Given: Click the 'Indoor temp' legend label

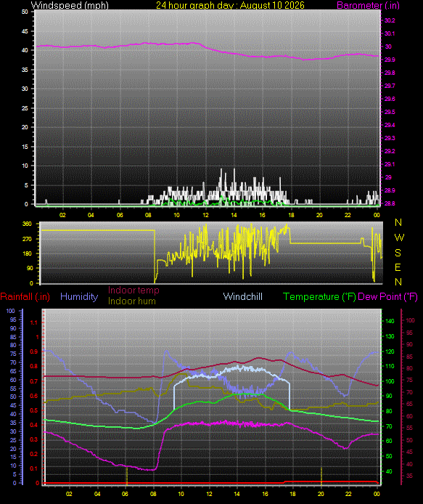Looking at the screenshot, I should pyautogui.click(x=134, y=290).
